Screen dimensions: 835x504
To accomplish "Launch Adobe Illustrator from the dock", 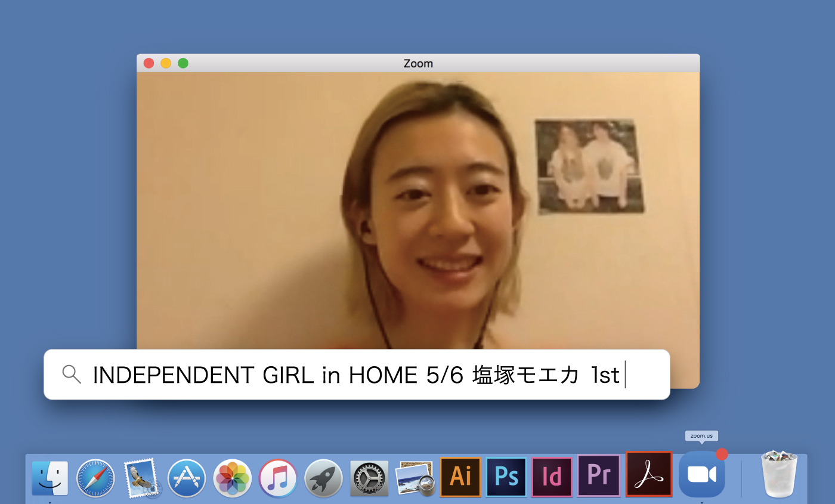I will pos(460,477).
